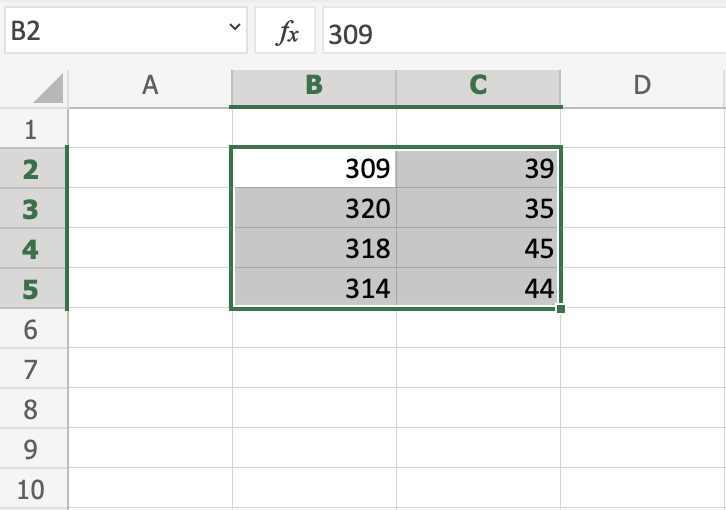Click the fill handle at selection corner
Screen dimensions: 726x510
click(561, 309)
